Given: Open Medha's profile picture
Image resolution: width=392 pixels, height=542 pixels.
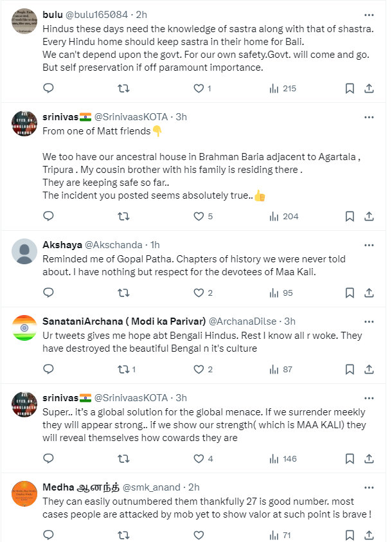Looking at the screenshot, I should pyautogui.click(x=24, y=494).
